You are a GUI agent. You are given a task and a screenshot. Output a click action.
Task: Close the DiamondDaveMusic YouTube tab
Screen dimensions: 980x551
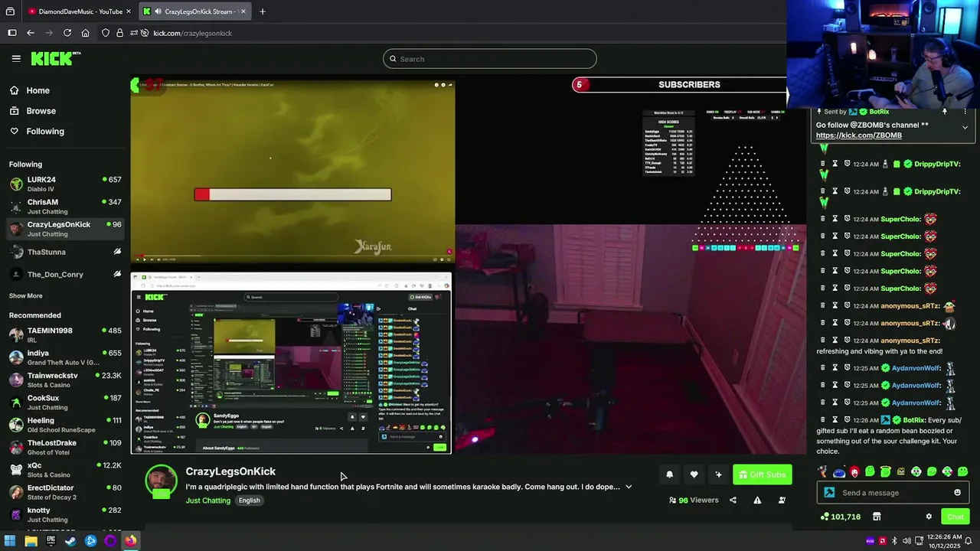coord(129,11)
